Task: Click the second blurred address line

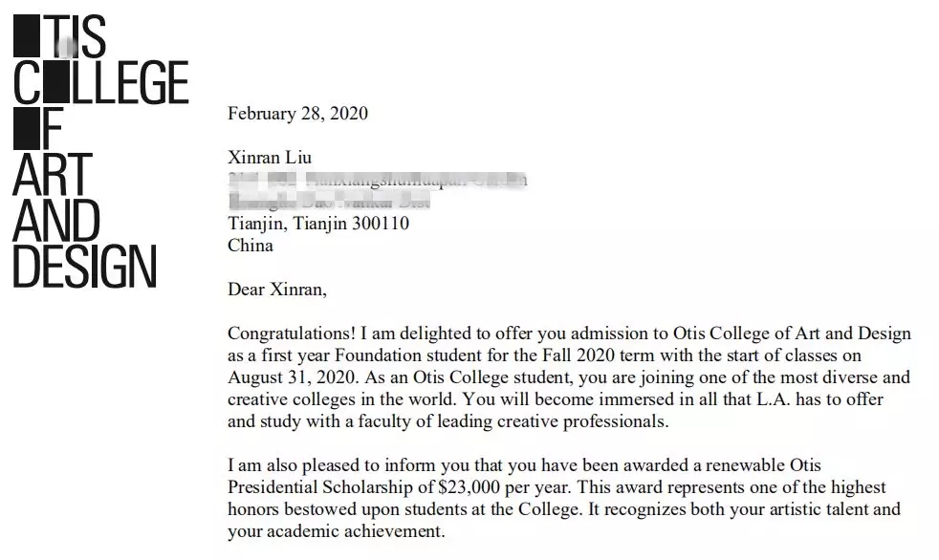Action: point(329,202)
